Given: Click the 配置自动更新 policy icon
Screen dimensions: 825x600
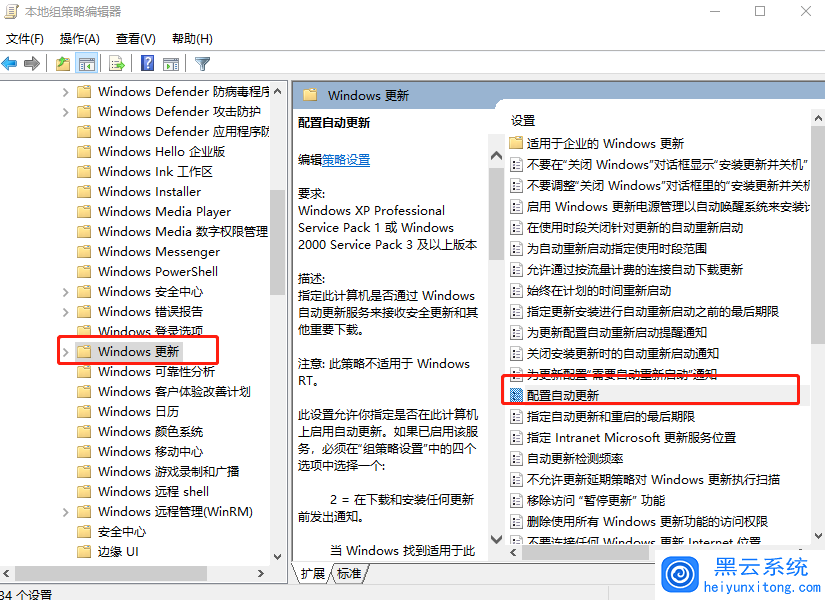Looking at the screenshot, I should click(516, 395).
